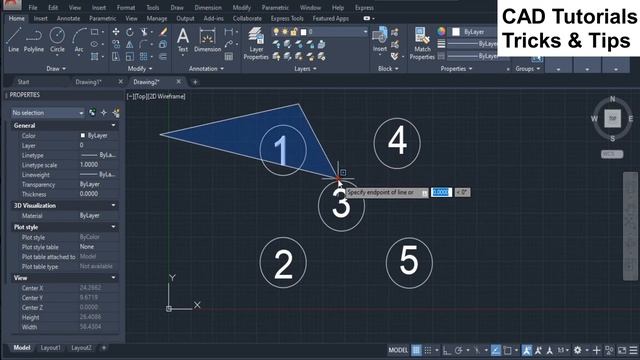Select the Circle tool
Screen dimensions: 640x360
(57, 40)
